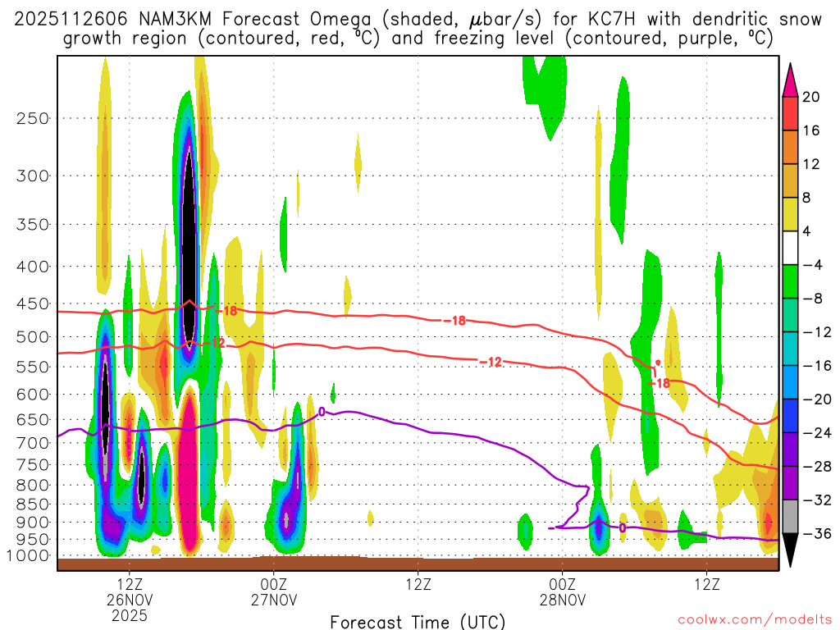
Task: Click the 27NOV date label
Action: click(x=274, y=600)
